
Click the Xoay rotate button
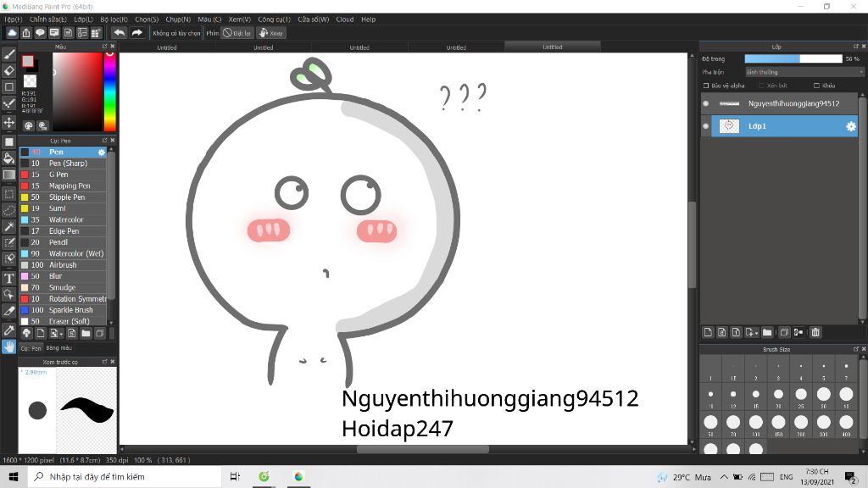(270, 33)
